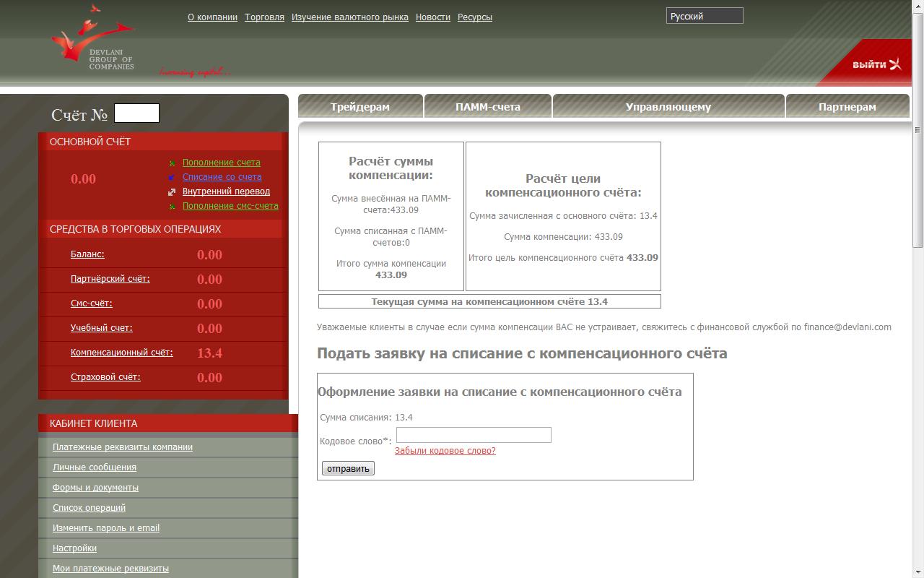Screen dimensions: 924x578
Task: Open Личные сообщения in client cabinet
Action: 95,467
